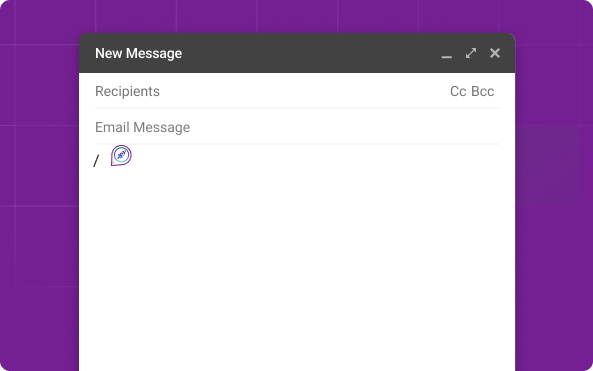Select the Recipients placeholder text
This screenshot has height=371, width=593.
click(x=127, y=92)
